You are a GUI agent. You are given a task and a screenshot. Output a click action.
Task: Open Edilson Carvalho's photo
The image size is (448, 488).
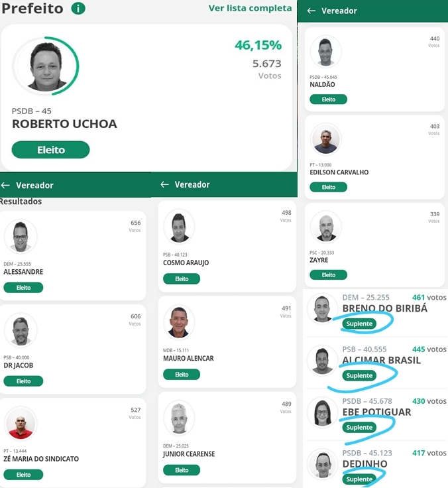[326, 139]
